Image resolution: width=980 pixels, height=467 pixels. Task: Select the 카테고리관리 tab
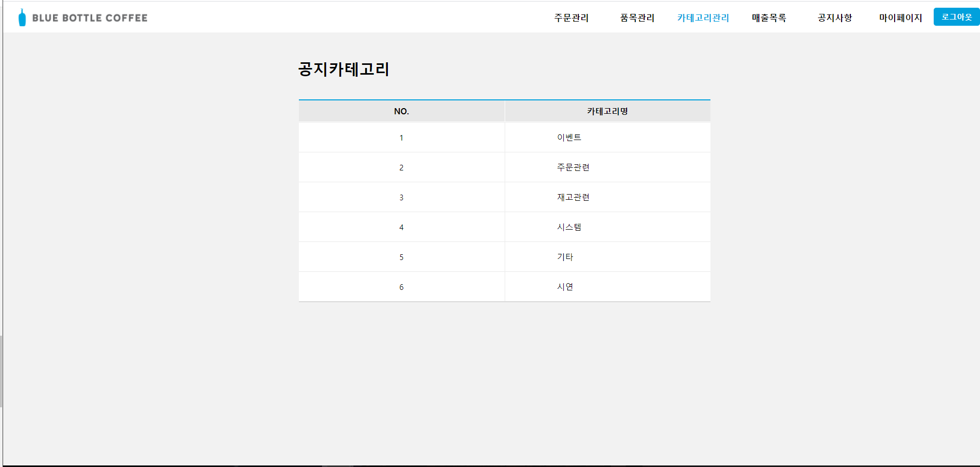tap(703, 17)
